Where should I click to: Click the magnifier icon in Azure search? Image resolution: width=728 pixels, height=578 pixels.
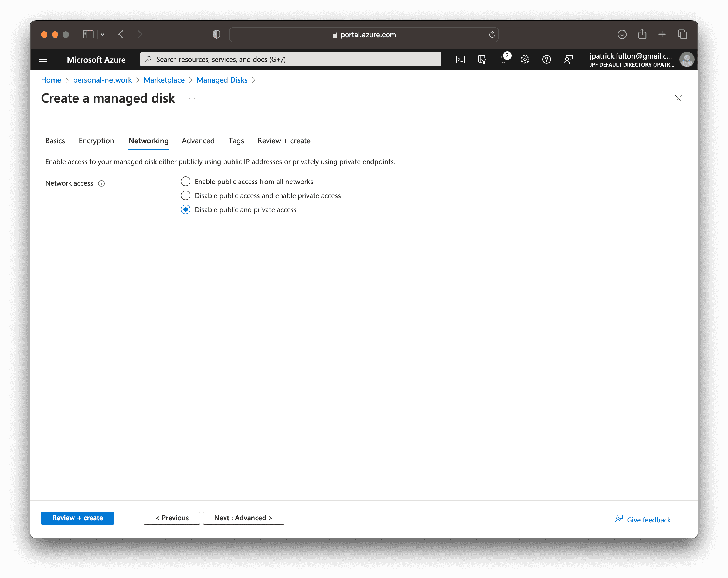pyautogui.click(x=148, y=59)
